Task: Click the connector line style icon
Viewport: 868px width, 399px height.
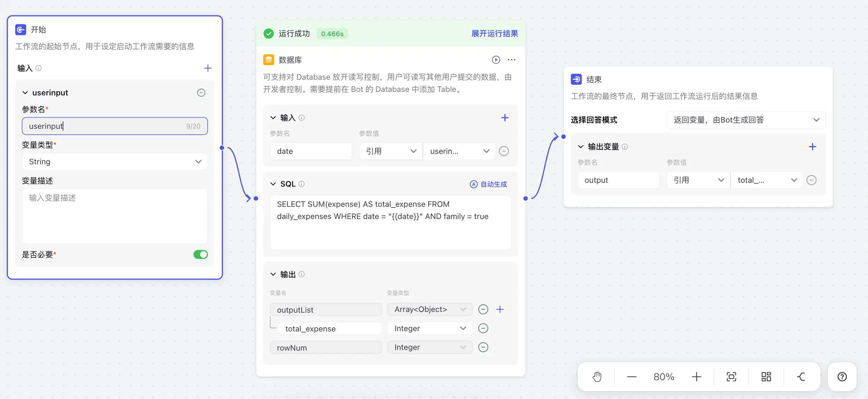Action: coord(801,377)
